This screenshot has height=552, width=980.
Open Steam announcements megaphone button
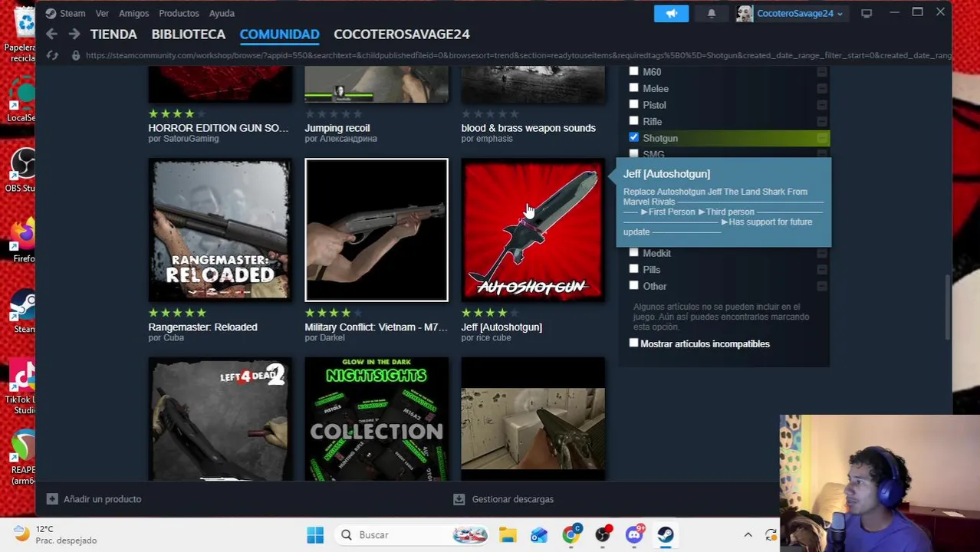coord(671,13)
